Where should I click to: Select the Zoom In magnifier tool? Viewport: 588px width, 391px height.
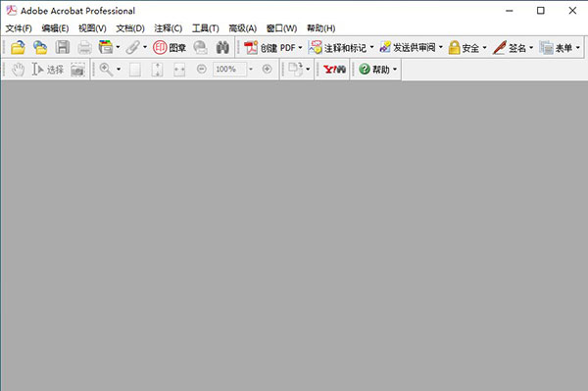pyautogui.click(x=106, y=70)
